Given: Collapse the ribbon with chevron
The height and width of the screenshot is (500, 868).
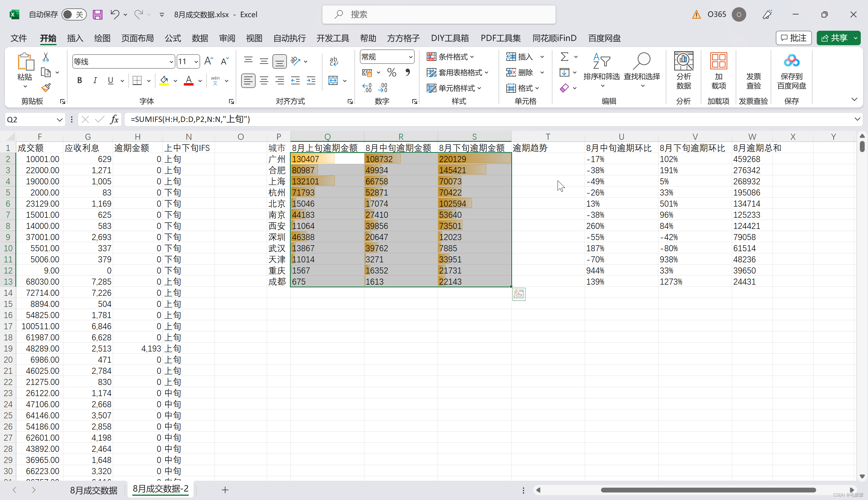Looking at the screenshot, I should click(854, 100).
